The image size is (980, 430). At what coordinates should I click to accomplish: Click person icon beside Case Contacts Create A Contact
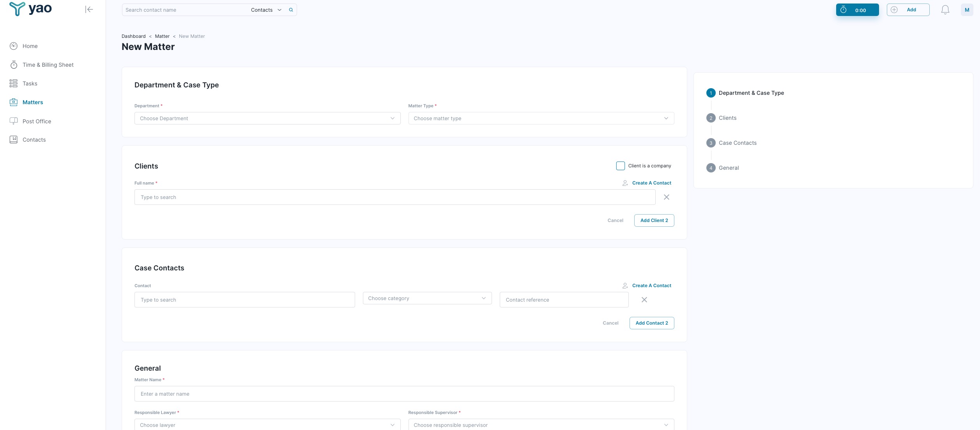(625, 286)
